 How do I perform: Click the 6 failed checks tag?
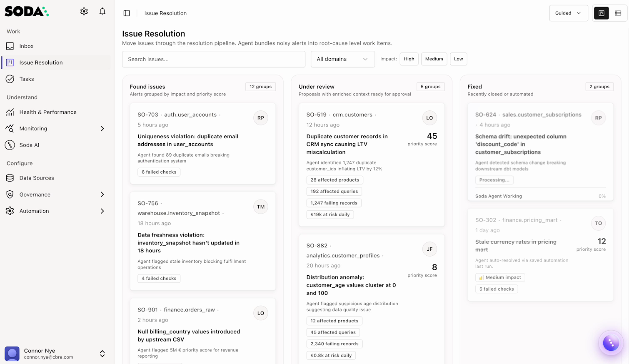tap(159, 172)
